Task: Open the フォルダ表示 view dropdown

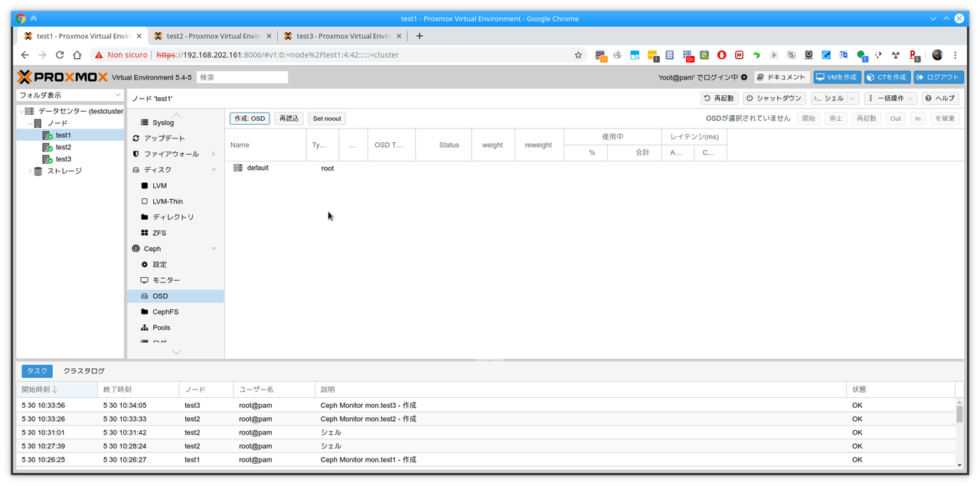Action: point(70,95)
